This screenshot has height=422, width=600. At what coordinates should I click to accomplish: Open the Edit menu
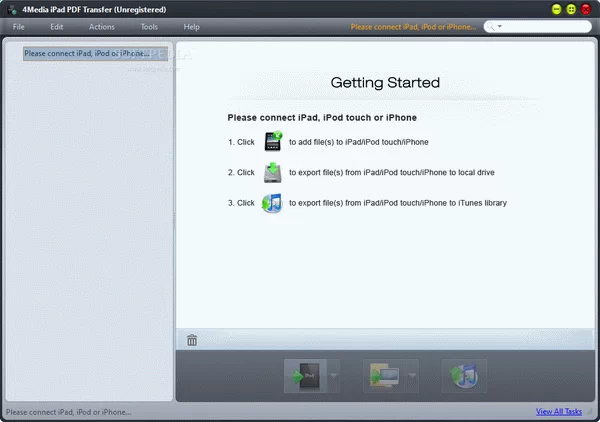pos(57,27)
